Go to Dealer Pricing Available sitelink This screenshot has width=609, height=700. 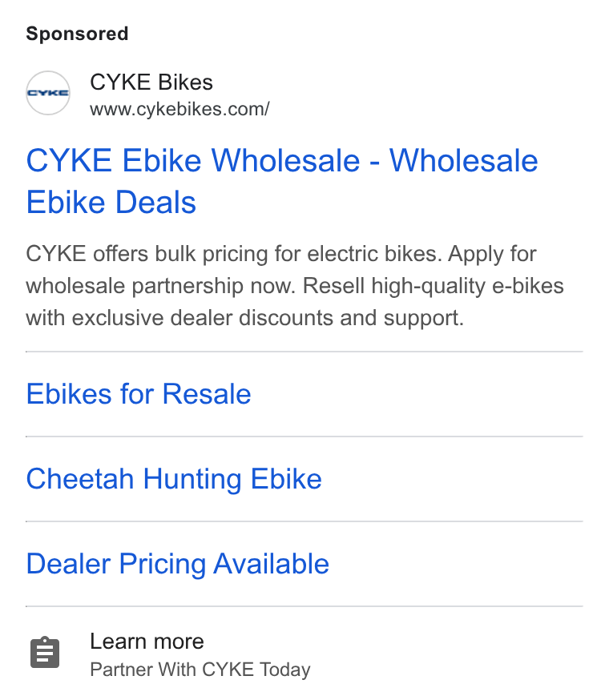[177, 564]
